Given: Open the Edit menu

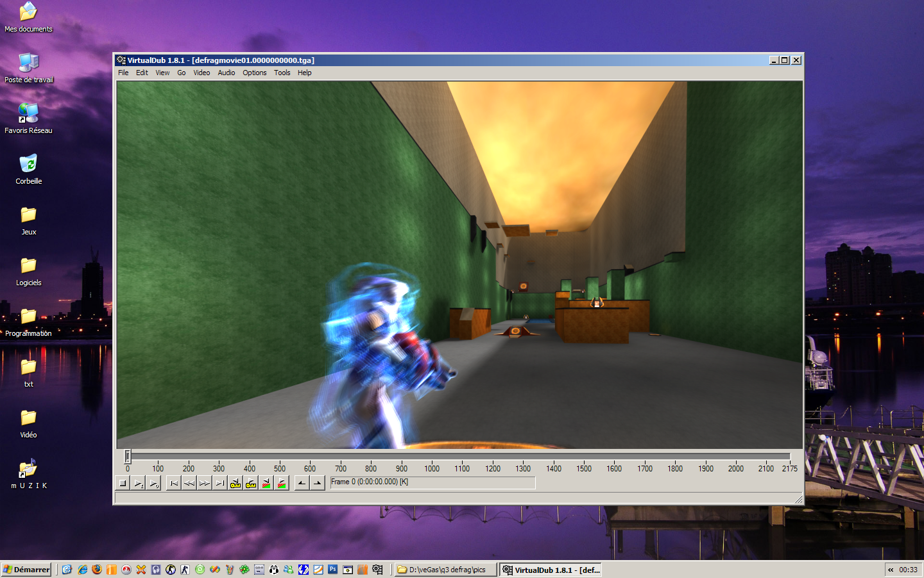Looking at the screenshot, I should (142, 73).
